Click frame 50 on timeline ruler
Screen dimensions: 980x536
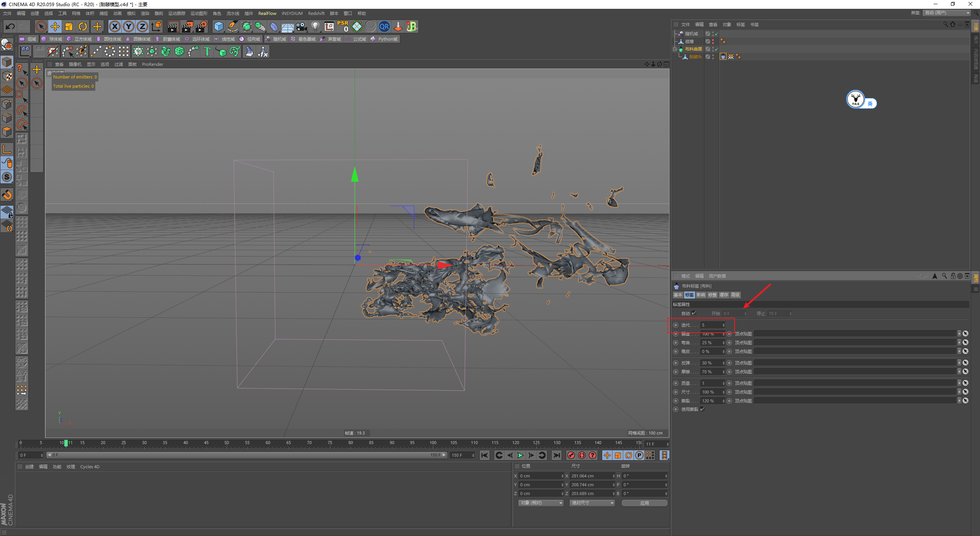tap(227, 443)
